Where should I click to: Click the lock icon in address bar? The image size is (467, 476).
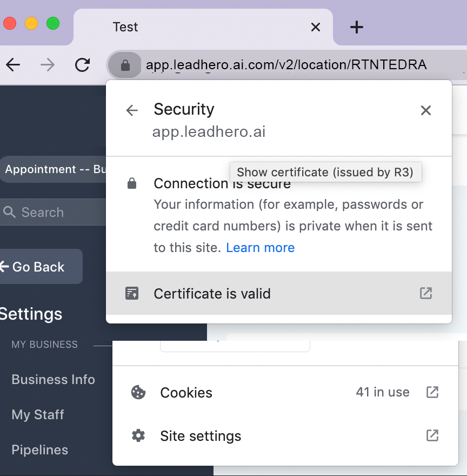point(125,65)
